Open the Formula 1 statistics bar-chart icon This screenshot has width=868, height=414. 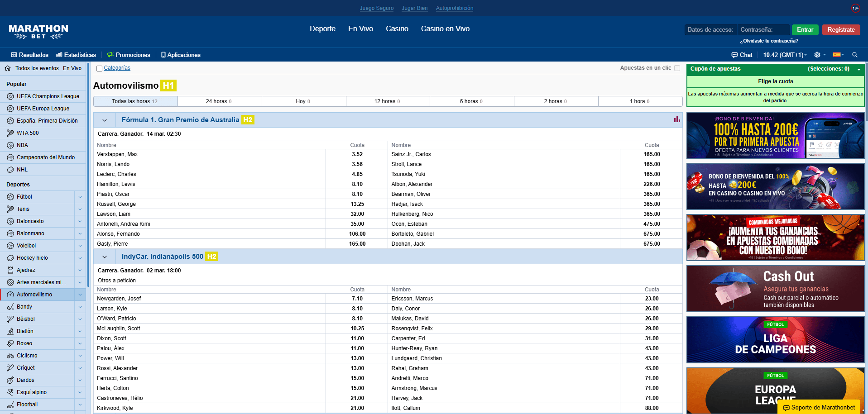point(677,119)
